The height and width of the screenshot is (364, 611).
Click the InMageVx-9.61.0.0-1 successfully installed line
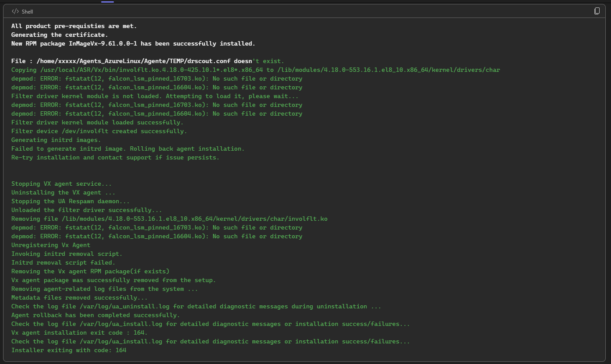pyautogui.click(x=133, y=44)
